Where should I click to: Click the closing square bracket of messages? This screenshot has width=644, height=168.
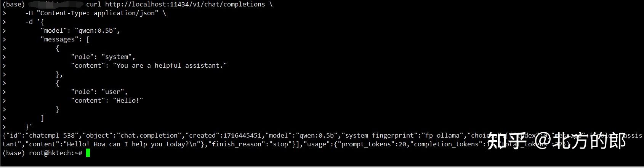click(x=42, y=118)
